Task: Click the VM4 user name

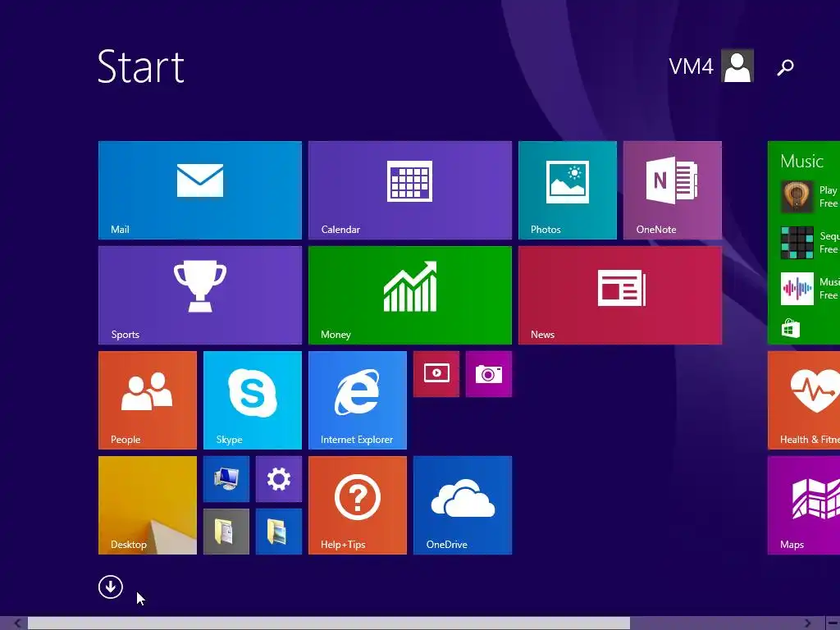Action: tap(691, 66)
